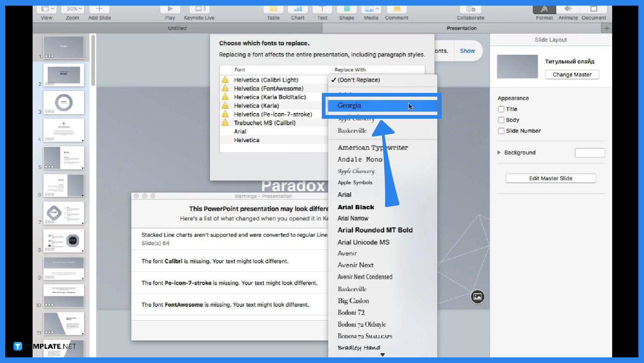Select slide 10 thumbnail
Image resolution: width=644 pixels, height=363 pixels.
point(64,296)
